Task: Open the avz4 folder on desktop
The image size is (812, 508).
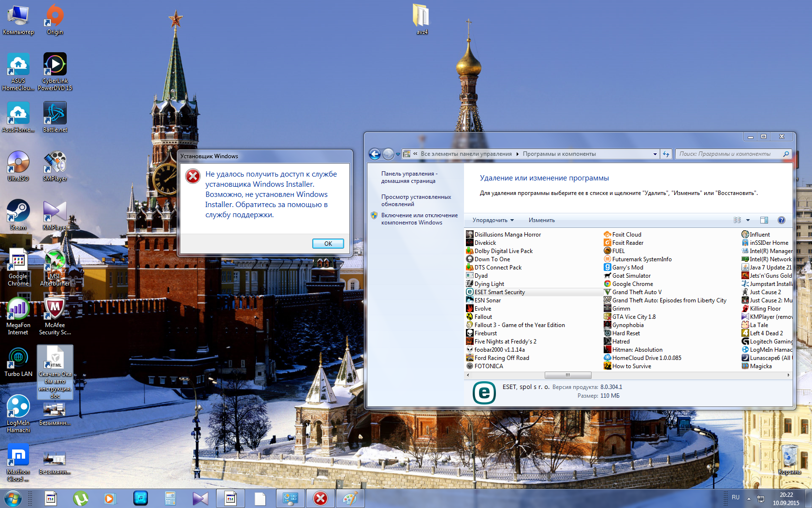Action: [421, 19]
